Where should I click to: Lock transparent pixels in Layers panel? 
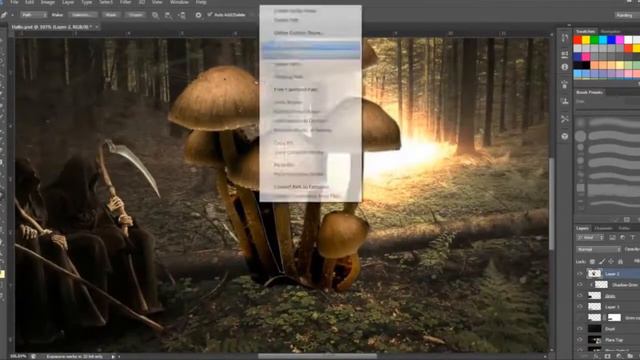tap(593, 262)
